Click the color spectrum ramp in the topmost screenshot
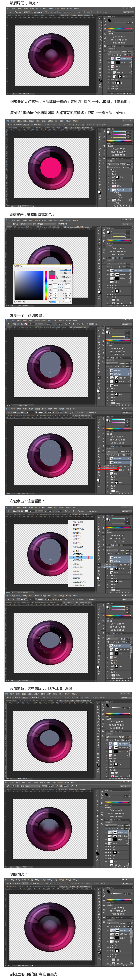Screen dimensions: 138x980 pos(120,29)
